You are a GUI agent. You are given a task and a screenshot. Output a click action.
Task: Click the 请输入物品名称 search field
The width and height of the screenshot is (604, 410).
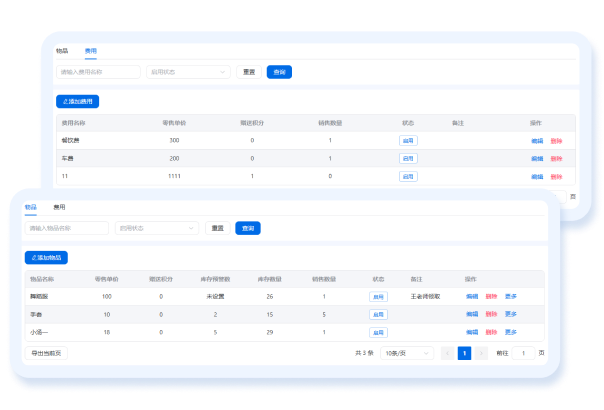point(67,228)
